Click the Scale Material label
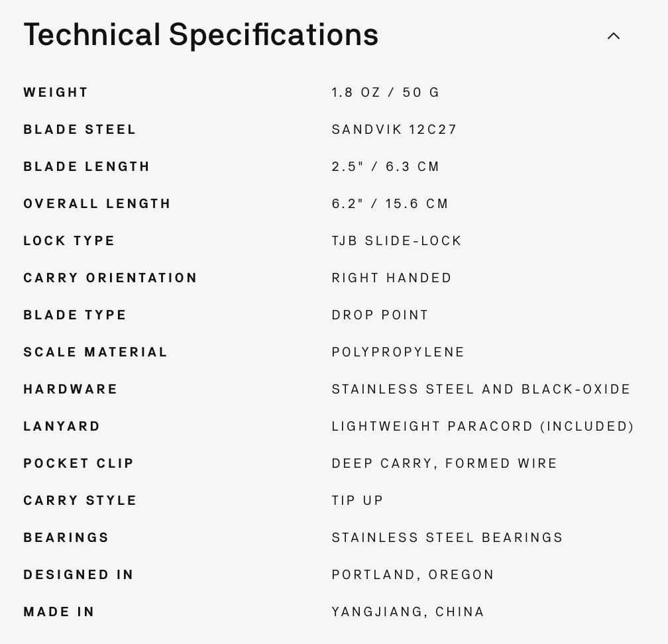This screenshot has height=644, width=668. (x=96, y=352)
